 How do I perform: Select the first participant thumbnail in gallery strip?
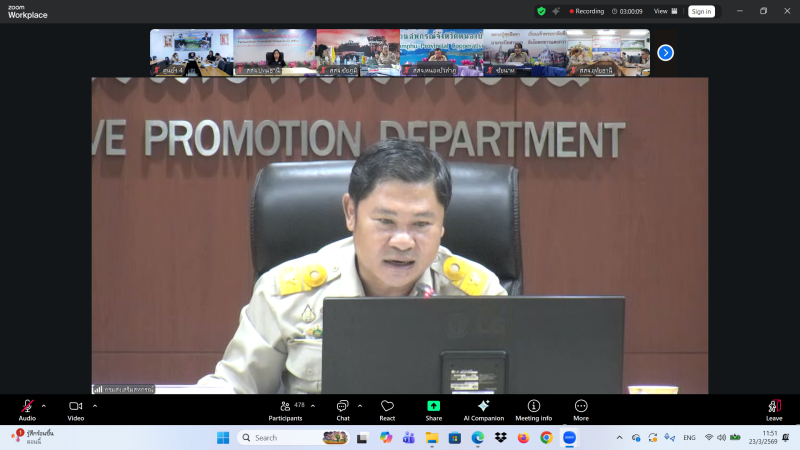(x=191, y=52)
